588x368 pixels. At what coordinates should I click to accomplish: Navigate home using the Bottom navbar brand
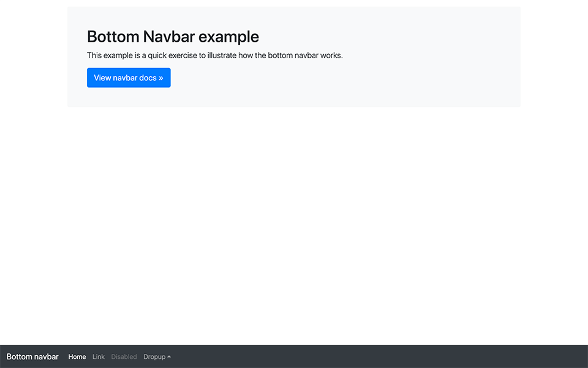point(32,356)
